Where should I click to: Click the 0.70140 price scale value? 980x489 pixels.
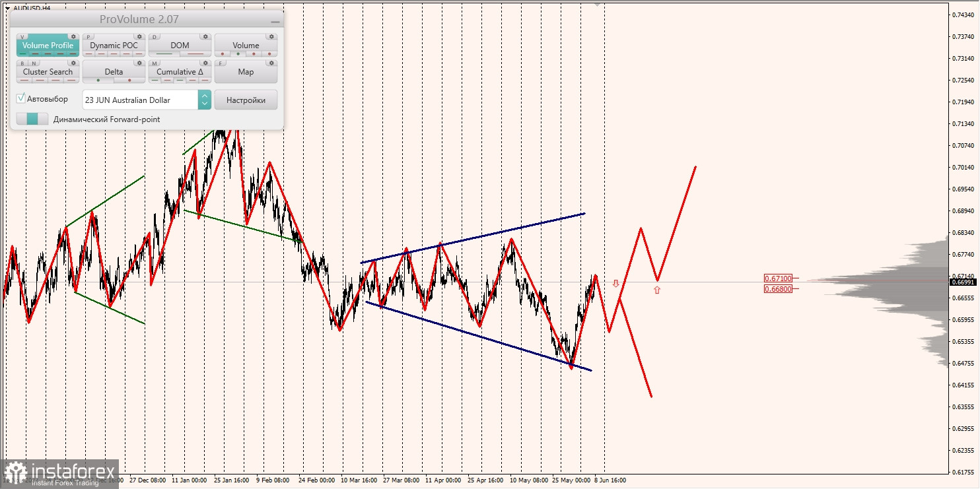click(x=963, y=168)
